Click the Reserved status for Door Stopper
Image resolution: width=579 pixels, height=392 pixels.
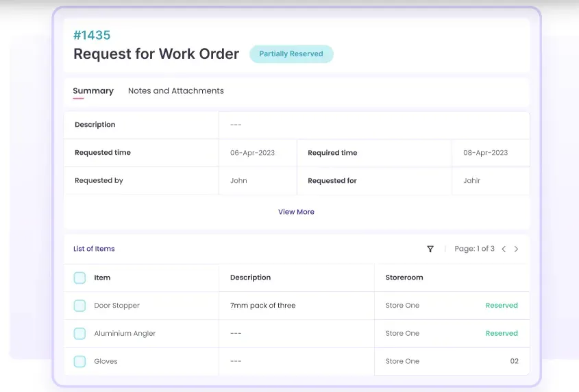click(502, 306)
